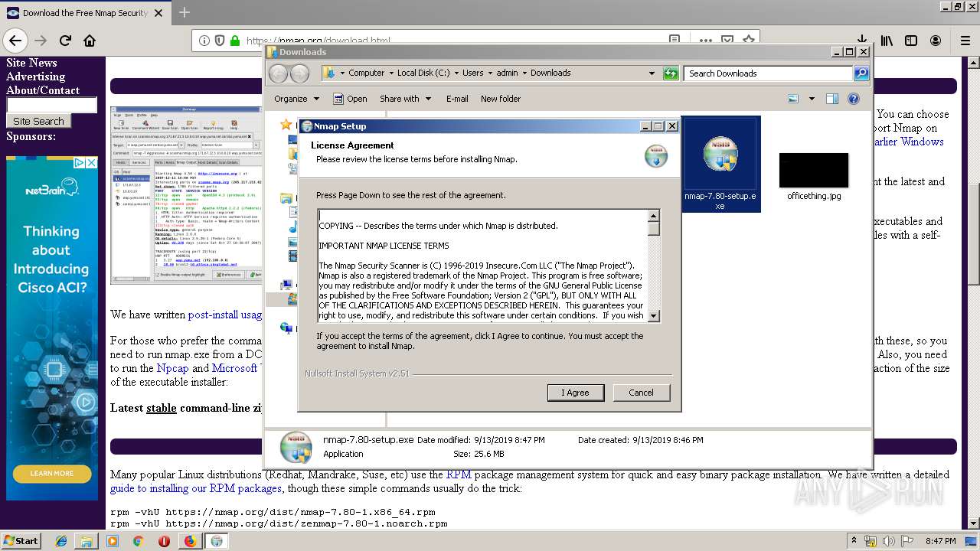
Task: Click license text scroll up arrow
Action: pos(653,216)
